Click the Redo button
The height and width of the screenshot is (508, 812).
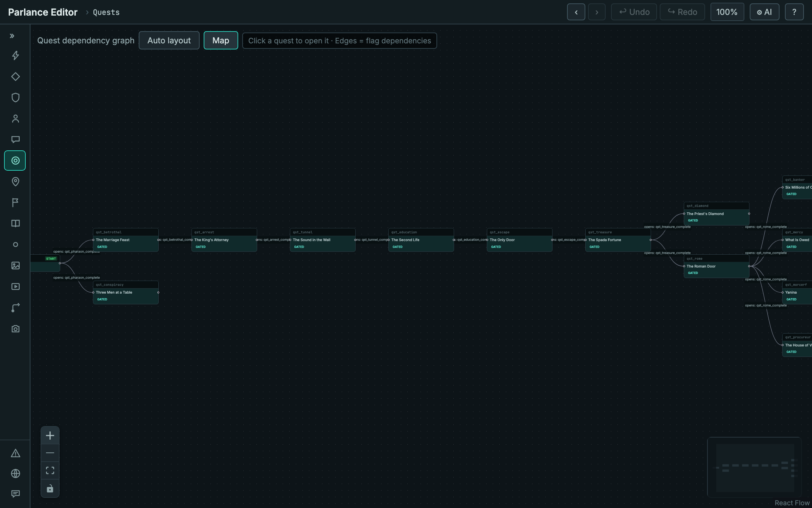click(682, 12)
